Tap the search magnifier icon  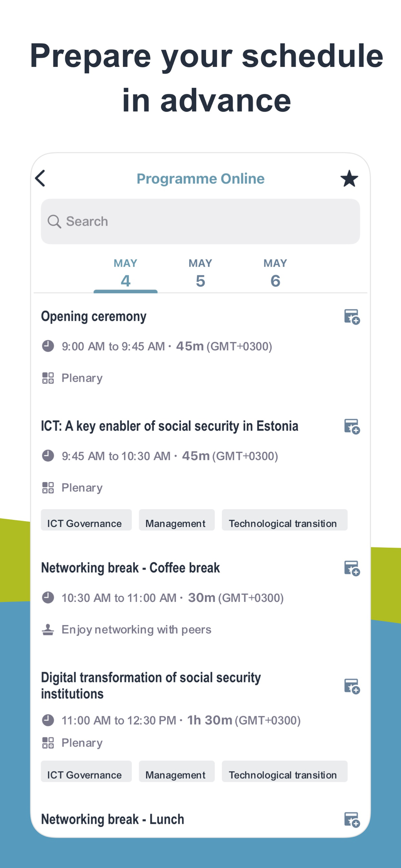coord(54,221)
